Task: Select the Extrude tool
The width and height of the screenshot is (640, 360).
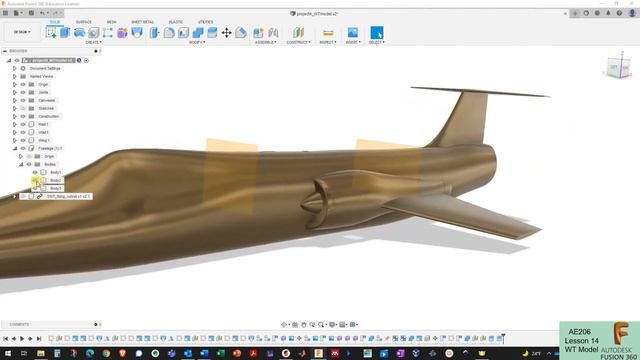Action: [65, 33]
